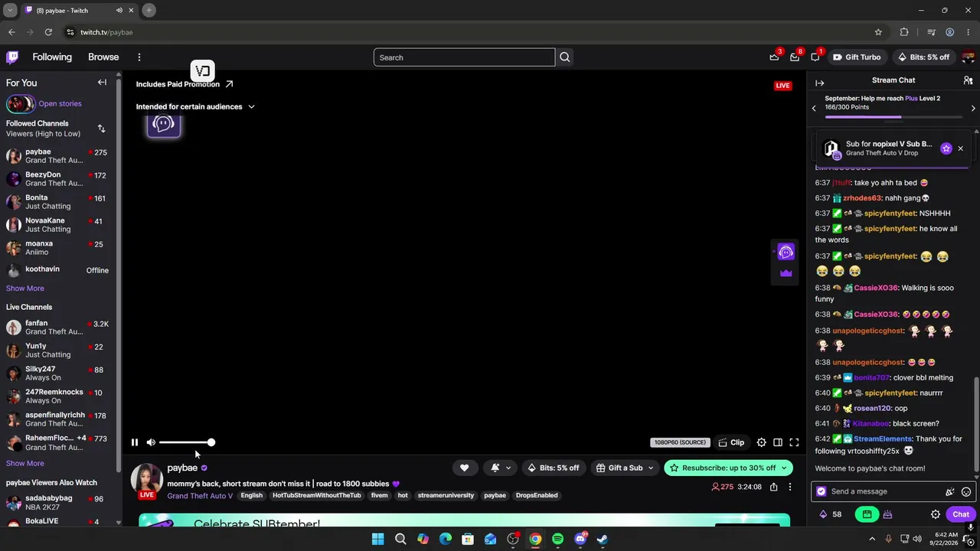Open the Grand Theft Auto V category link

[200, 496]
